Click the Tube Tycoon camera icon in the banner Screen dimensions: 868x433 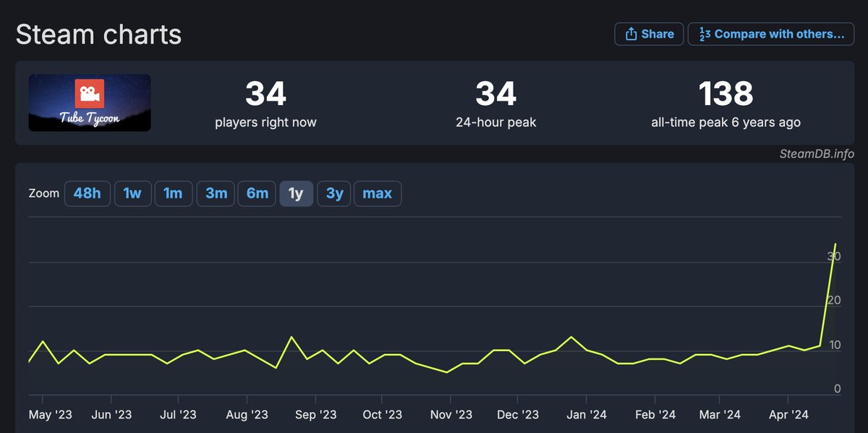[90, 95]
